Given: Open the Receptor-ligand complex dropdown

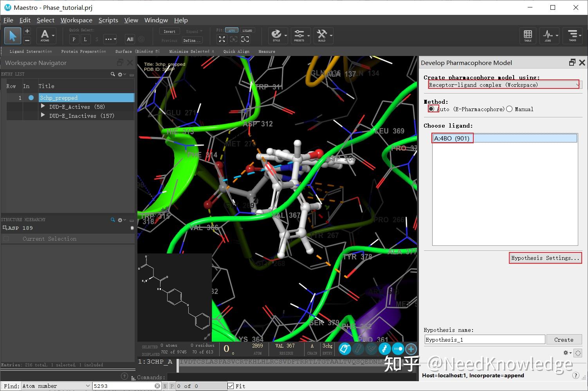Looking at the screenshot, I should point(578,85).
